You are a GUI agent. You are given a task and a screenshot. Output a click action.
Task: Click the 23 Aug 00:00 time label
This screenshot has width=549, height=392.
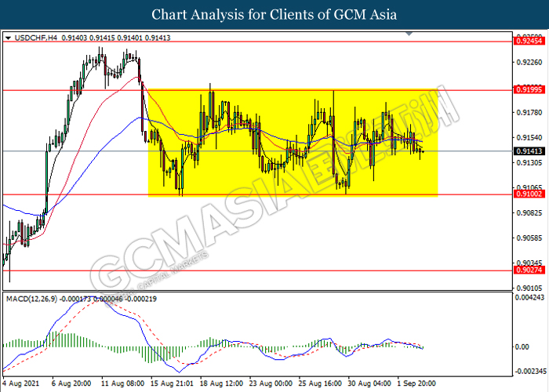pyautogui.click(x=271, y=383)
